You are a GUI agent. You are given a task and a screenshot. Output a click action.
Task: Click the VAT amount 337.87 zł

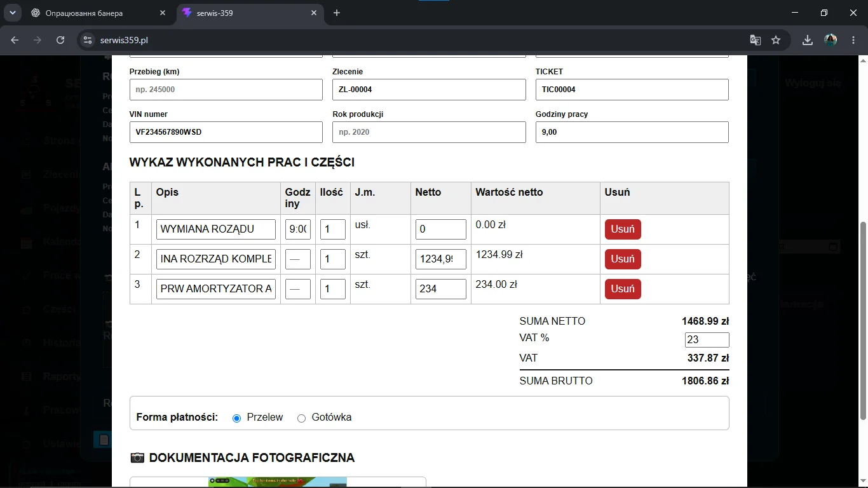[x=708, y=358]
